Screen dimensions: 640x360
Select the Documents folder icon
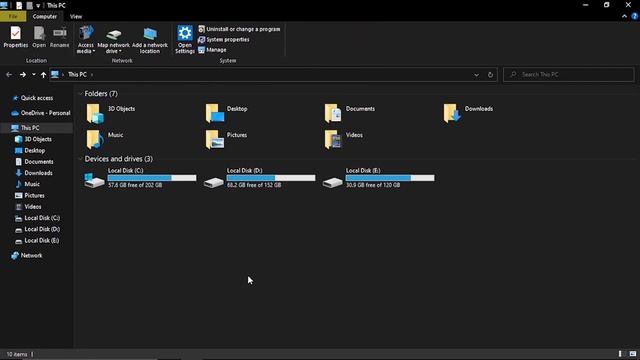pyautogui.click(x=333, y=113)
